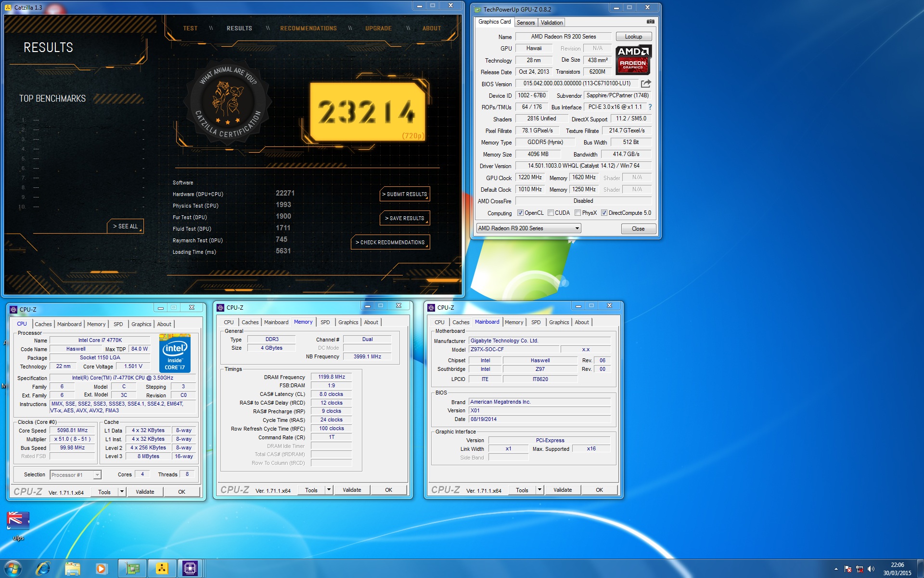Click the taskbar clock showing 22:06

click(897, 569)
